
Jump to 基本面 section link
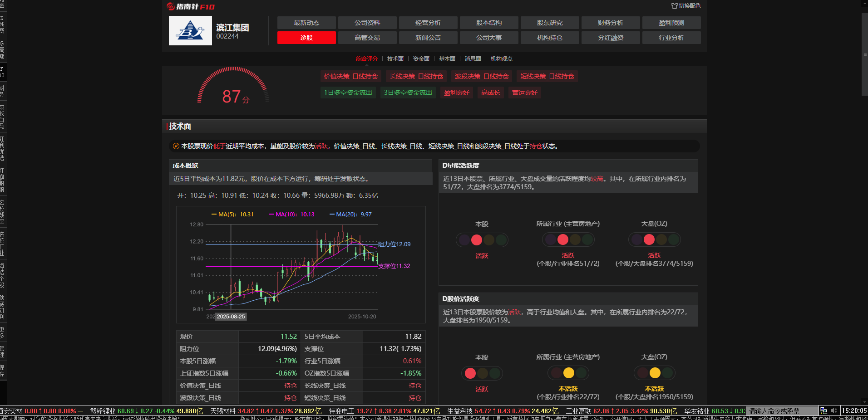click(x=447, y=59)
